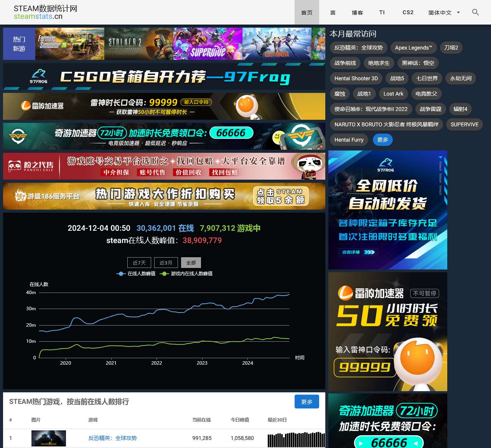Open S.T.A.L.K.E.R. 2 game thumbnail
This screenshot has height=448, width=491.
(x=139, y=44)
